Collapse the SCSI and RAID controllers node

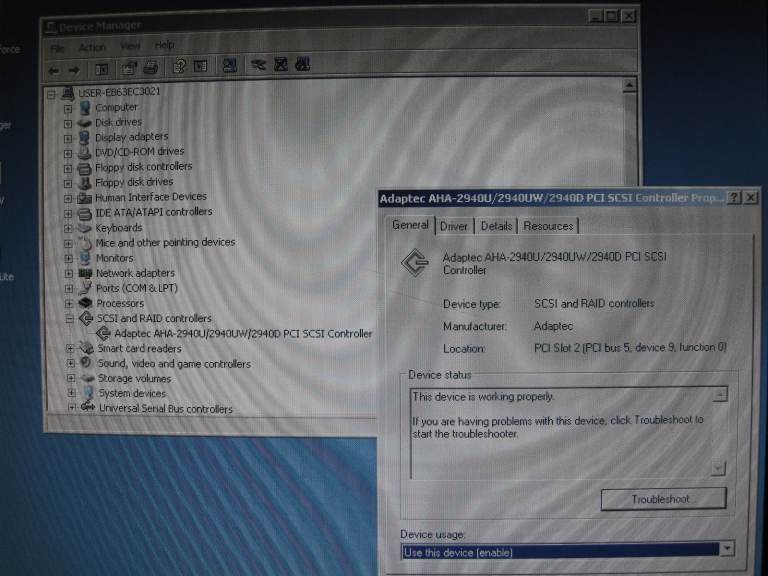coord(69,319)
